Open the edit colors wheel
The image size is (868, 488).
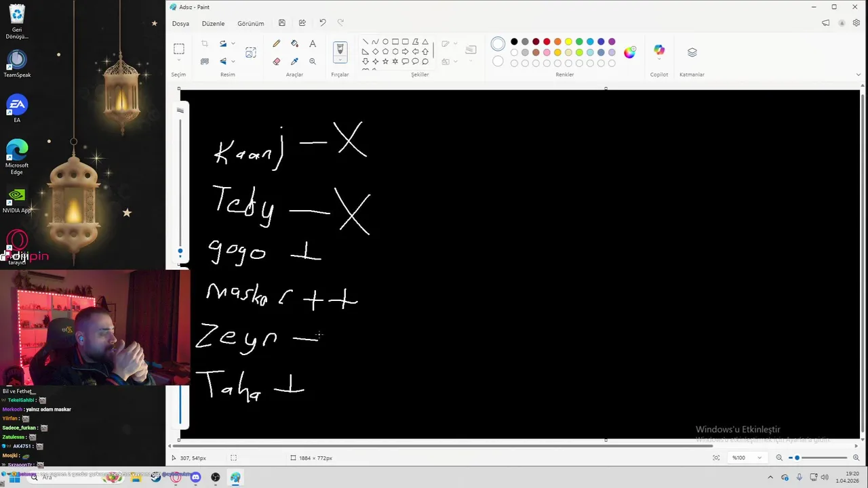(x=630, y=52)
